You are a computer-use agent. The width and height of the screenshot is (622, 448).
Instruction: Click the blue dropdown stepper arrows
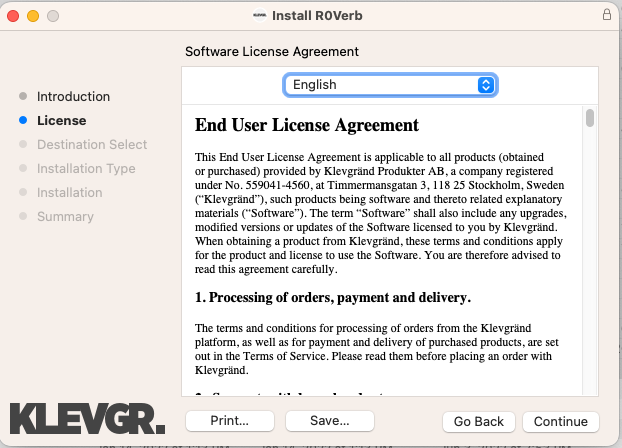click(486, 85)
